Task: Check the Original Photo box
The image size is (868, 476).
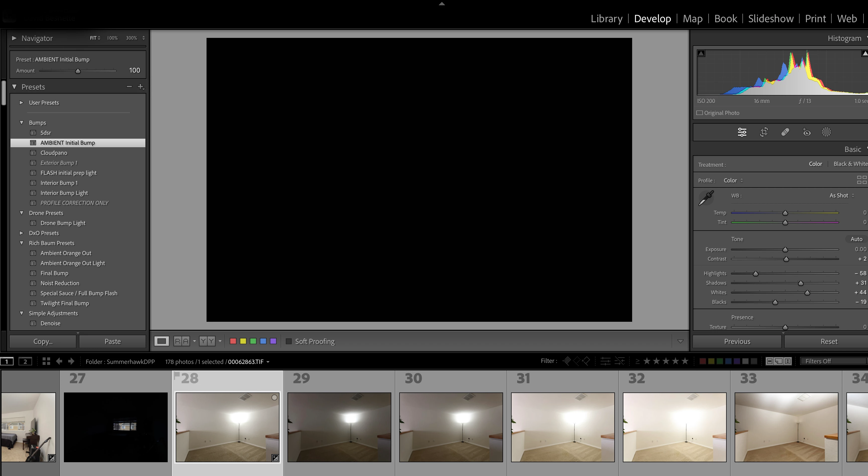Action: pos(700,113)
